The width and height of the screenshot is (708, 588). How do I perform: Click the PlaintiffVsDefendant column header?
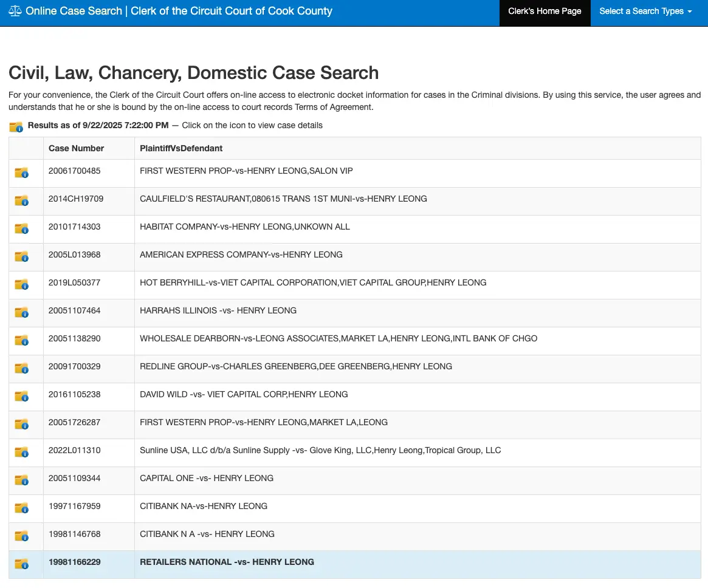tap(181, 148)
